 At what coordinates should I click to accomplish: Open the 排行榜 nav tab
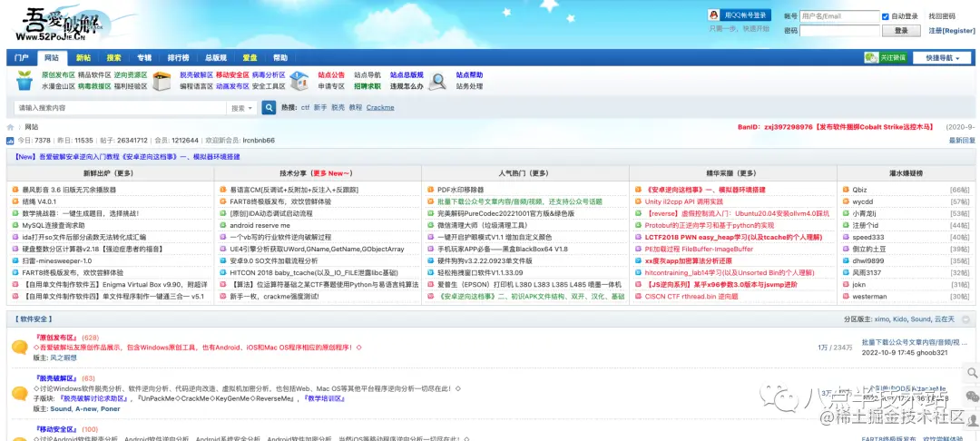(178, 57)
